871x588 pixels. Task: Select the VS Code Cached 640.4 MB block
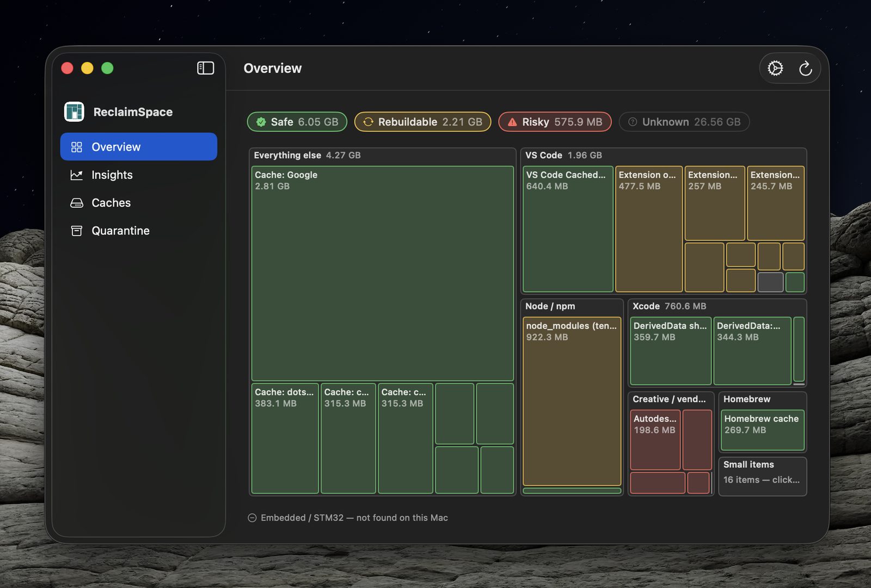(568, 229)
